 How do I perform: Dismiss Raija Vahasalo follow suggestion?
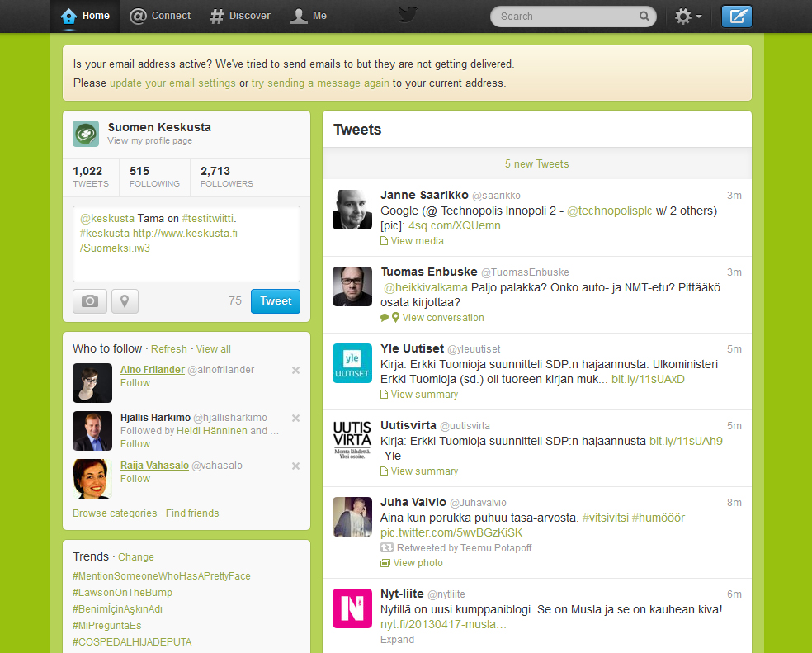coord(295,466)
